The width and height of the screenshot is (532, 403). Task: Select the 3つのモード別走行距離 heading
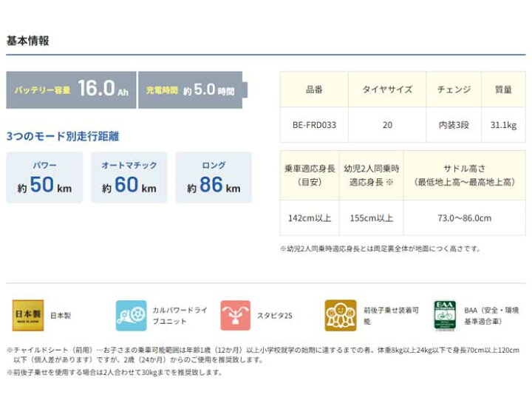click(63, 136)
